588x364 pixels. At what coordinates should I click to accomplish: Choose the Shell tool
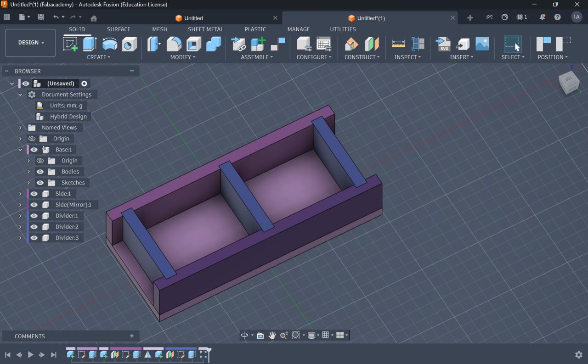(x=194, y=44)
